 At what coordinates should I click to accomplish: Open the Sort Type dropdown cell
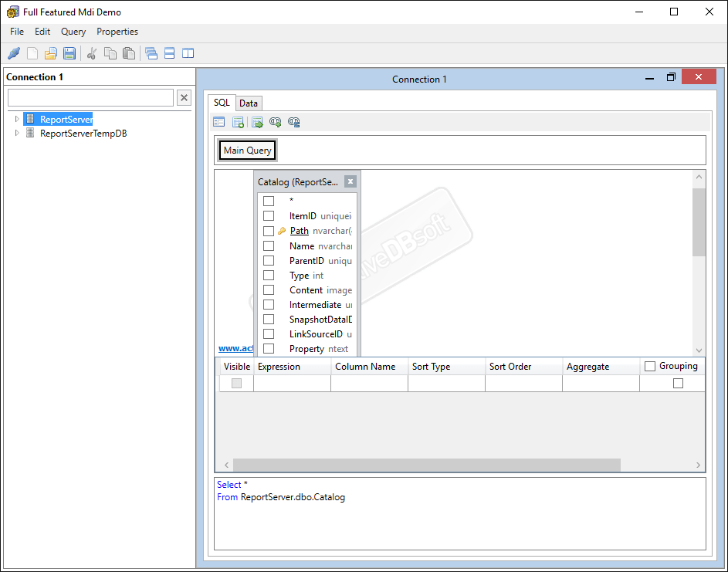tap(446, 382)
